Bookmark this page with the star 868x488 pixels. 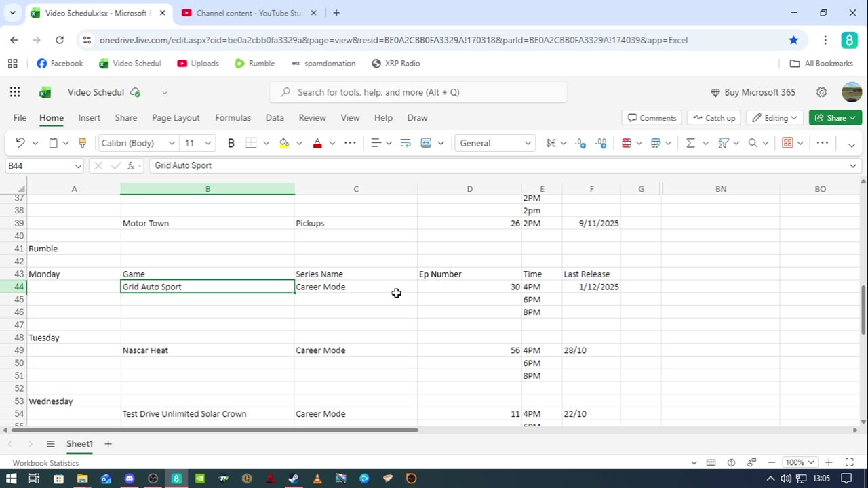[793, 40]
